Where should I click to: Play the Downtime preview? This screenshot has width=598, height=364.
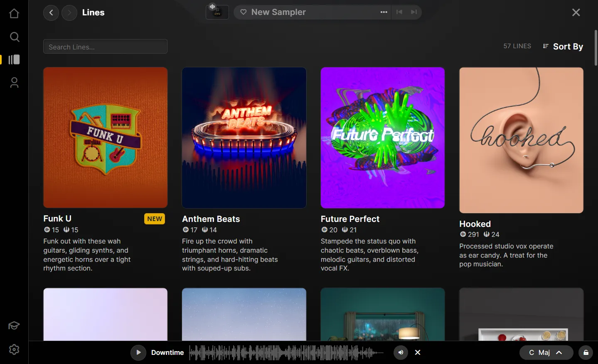tap(138, 352)
